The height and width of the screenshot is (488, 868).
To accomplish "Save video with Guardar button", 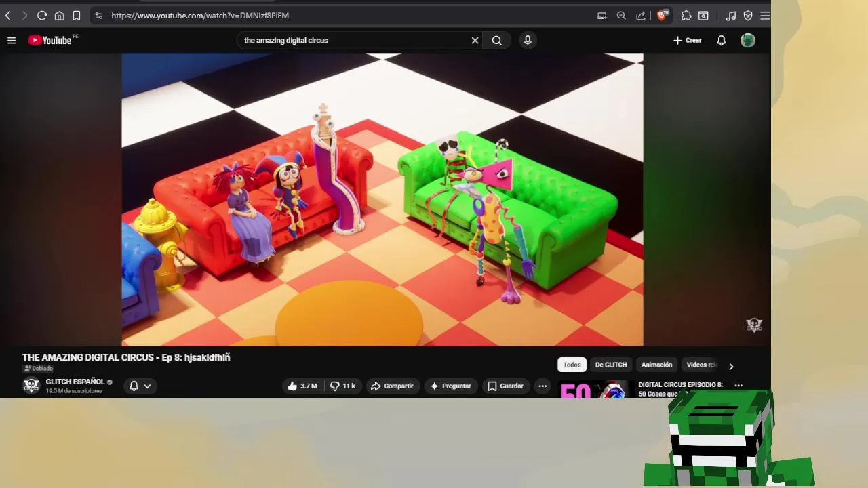I will click(506, 386).
